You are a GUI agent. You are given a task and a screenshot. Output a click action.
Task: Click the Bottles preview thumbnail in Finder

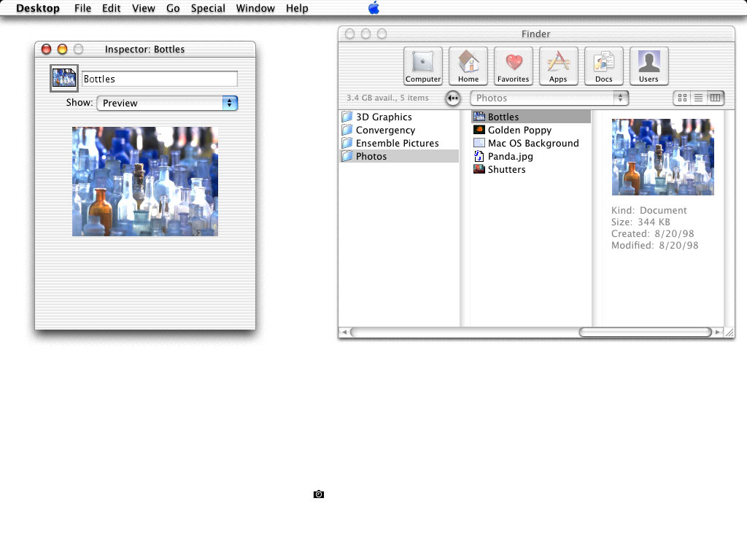662,157
